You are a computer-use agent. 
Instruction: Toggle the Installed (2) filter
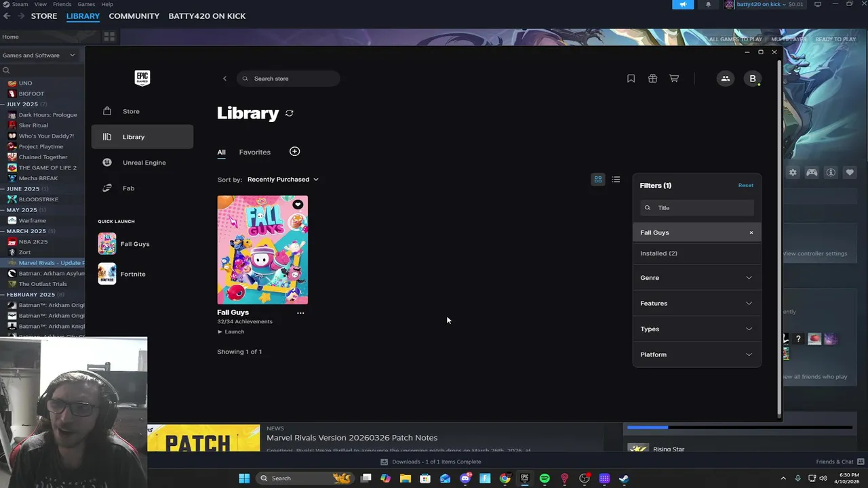pyautogui.click(x=696, y=253)
